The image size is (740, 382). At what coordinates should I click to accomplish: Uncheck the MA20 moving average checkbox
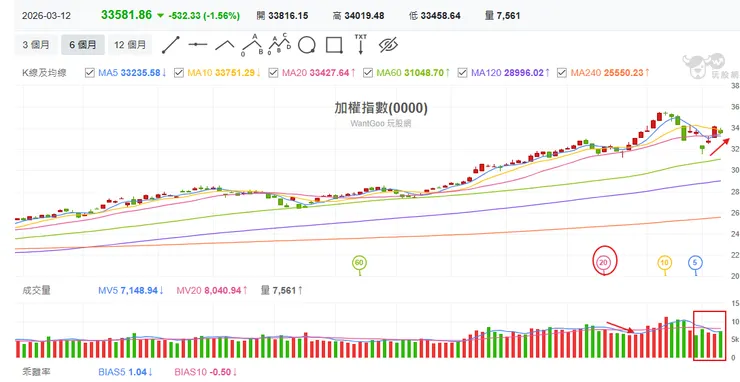tap(273, 73)
